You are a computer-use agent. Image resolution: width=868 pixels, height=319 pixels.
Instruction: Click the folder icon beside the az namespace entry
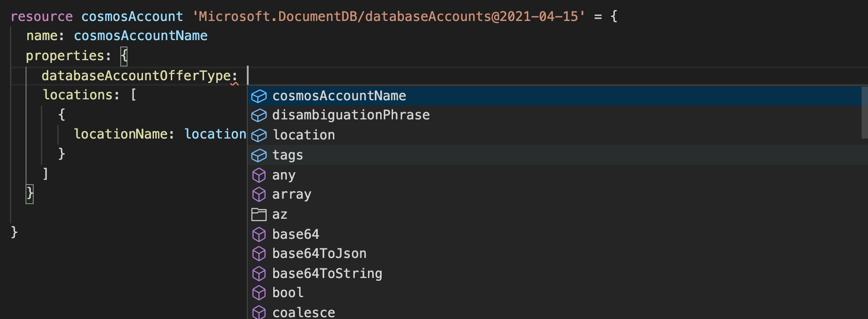[259, 214]
